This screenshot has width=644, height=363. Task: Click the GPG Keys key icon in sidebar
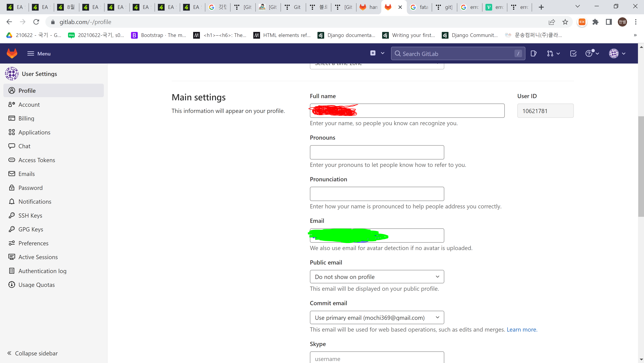(12, 229)
